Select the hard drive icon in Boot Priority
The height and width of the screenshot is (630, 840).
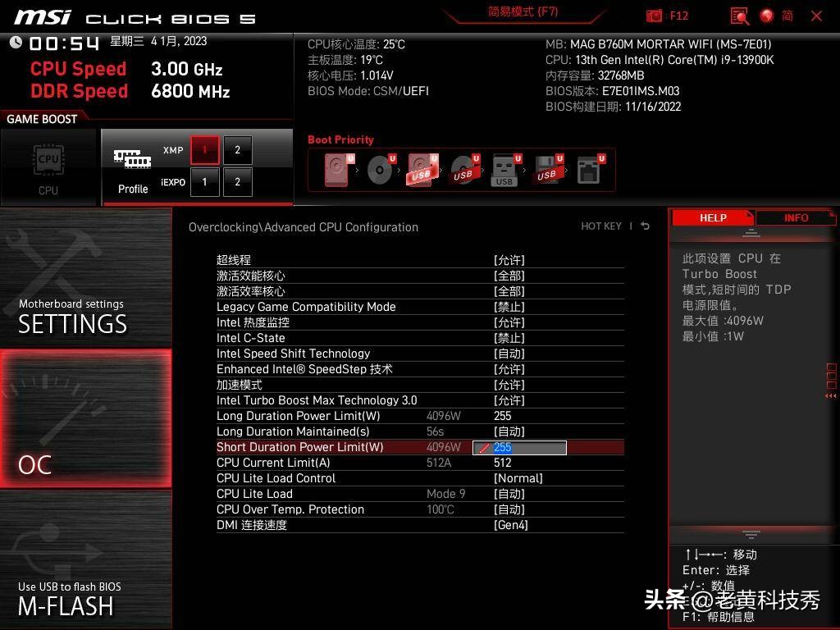pyautogui.click(x=335, y=170)
